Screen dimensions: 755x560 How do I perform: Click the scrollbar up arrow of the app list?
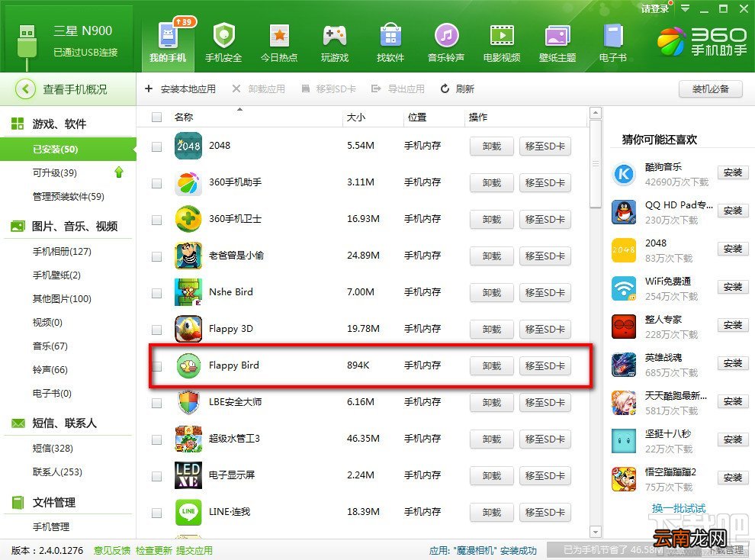596,113
